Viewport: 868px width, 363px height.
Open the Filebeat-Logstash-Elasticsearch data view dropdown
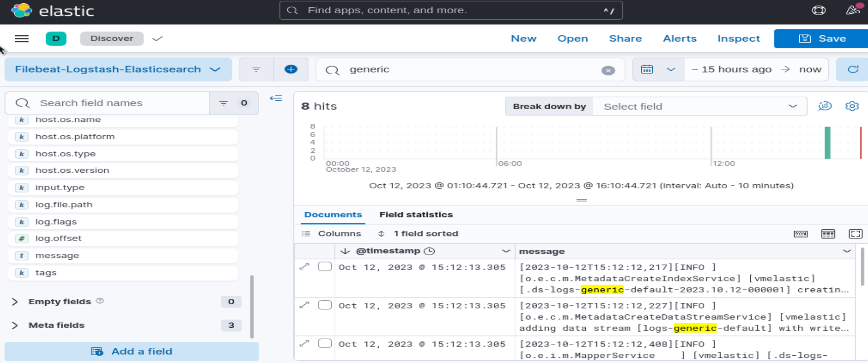[118, 69]
